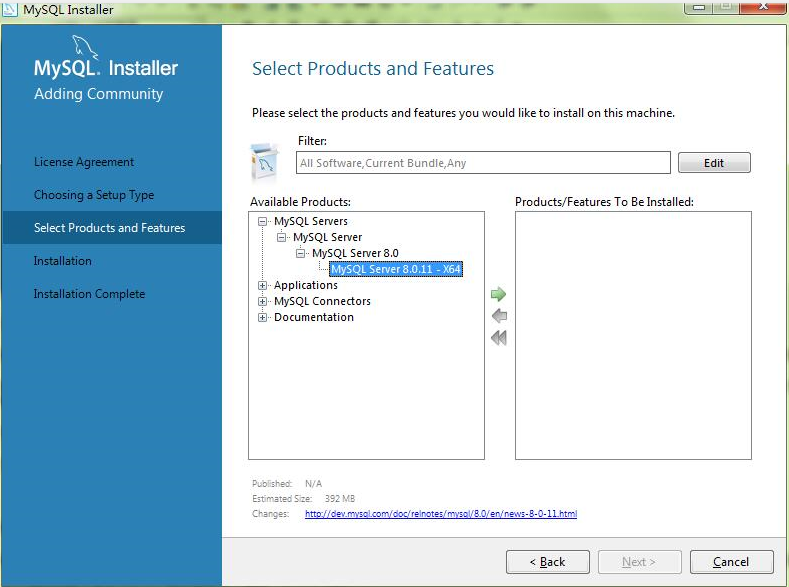Click the Select Products and Features heading
This screenshot has height=587, width=789.
point(373,68)
